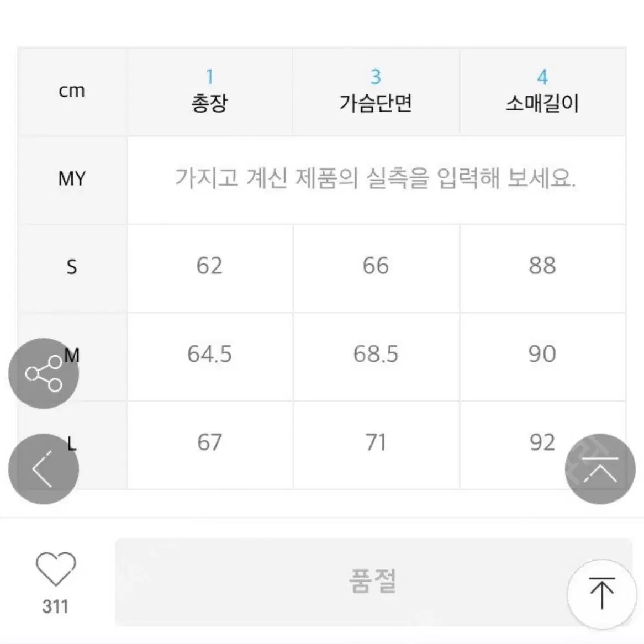Tap the 311 likes count
The width and height of the screenshot is (644, 644).
click(x=55, y=606)
